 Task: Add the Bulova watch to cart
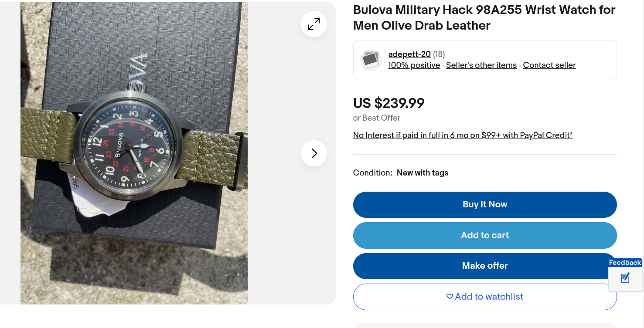(485, 235)
